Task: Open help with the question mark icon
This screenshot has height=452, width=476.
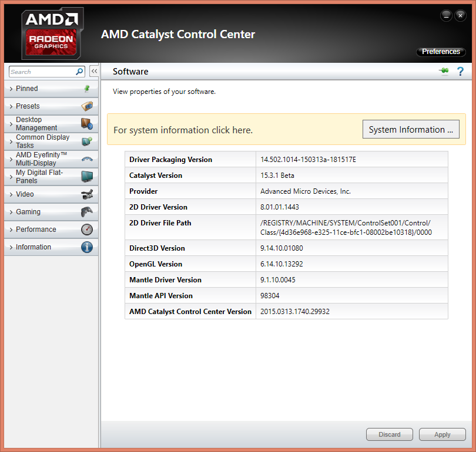Action: pos(460,71)
